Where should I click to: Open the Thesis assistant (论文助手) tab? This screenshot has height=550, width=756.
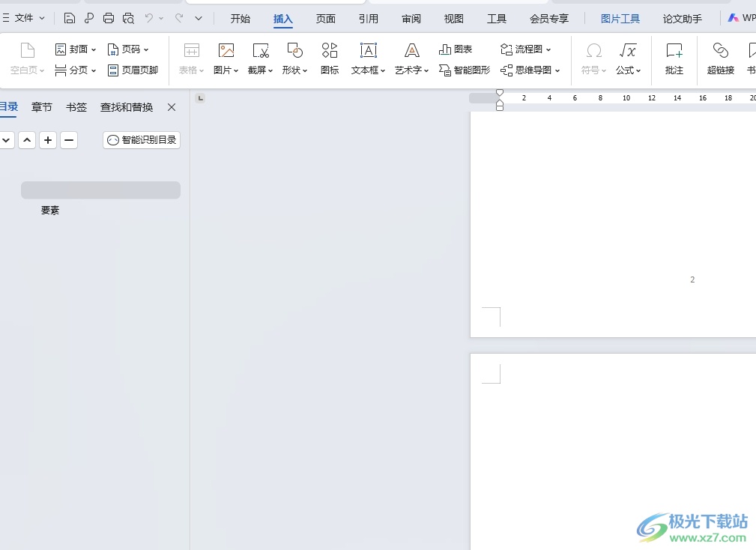click(x=683, y=19)
